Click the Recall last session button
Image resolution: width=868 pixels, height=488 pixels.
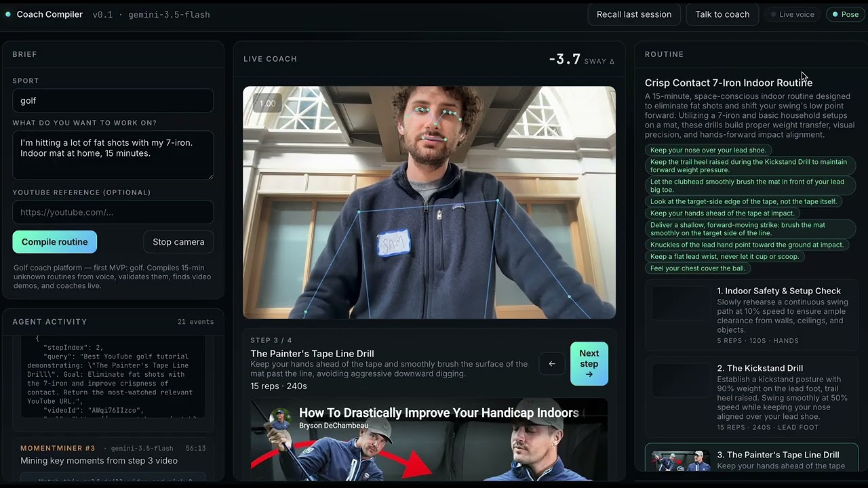[x=634, y=14]
